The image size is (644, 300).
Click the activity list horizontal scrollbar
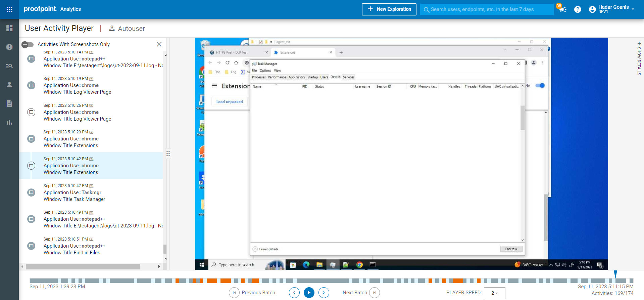(83, 266)
